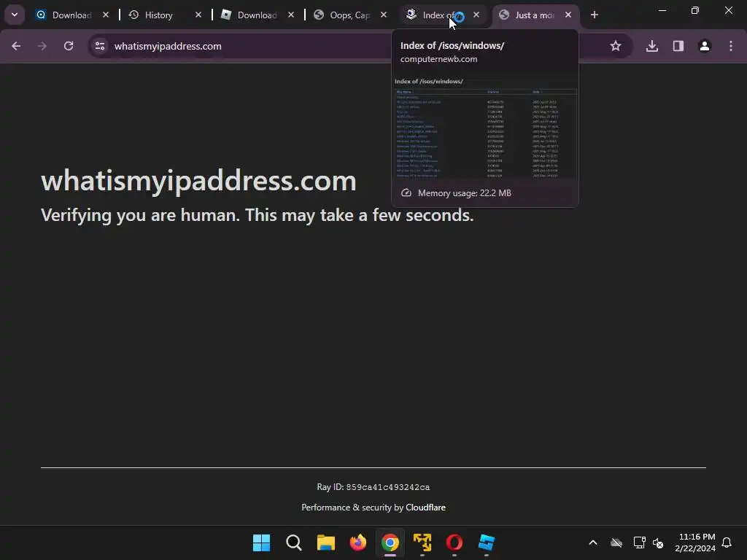Open the clock showing 11:16 PM
The image size is (747, 560).
point(695,542)
